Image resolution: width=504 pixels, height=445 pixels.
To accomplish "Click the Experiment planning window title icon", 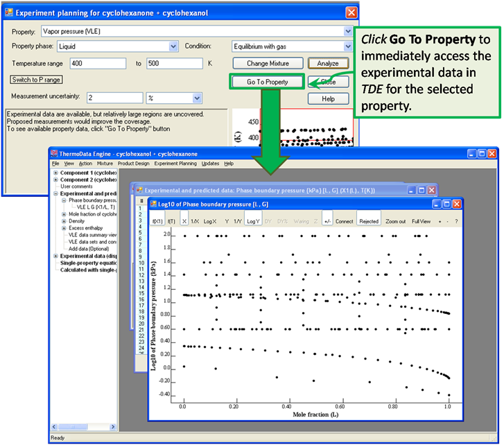I will (9, 13).
